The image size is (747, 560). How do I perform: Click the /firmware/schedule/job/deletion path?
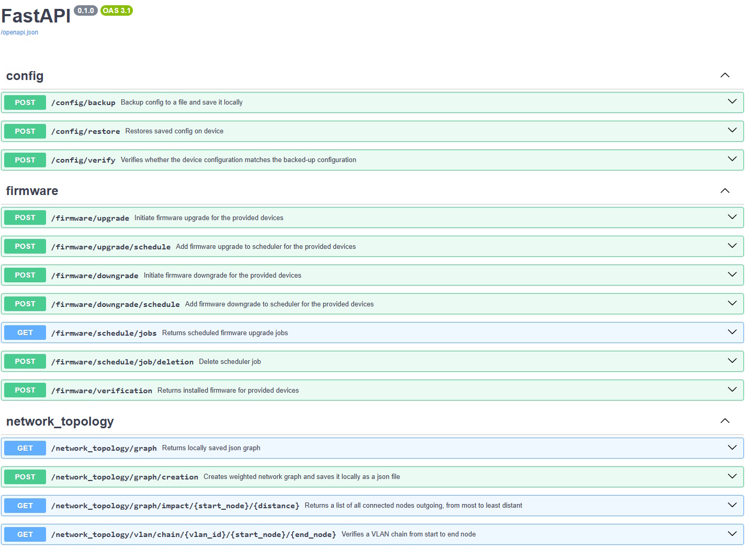(122, 362)
